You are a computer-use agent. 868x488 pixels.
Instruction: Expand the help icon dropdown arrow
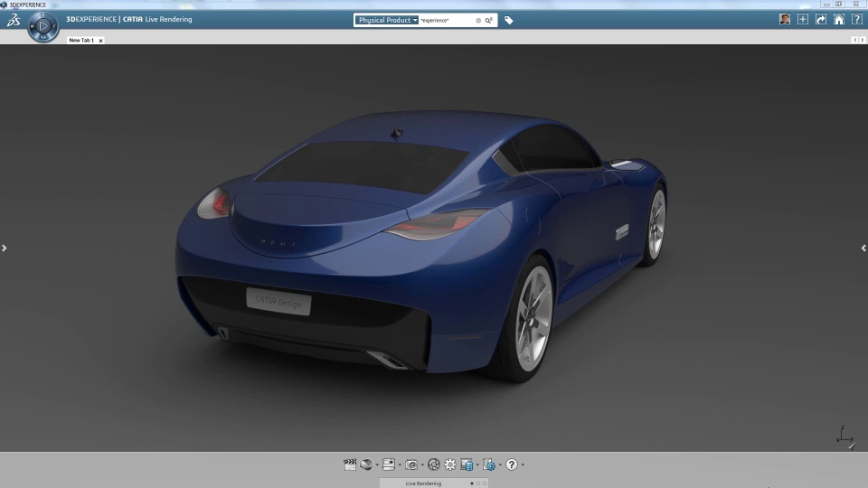pos(523,465)
